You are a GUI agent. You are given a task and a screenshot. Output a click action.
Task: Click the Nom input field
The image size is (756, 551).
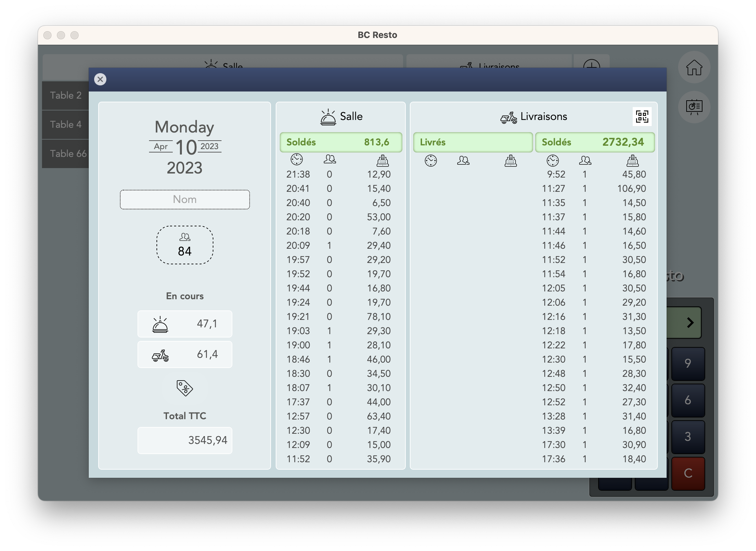(185, 200)
